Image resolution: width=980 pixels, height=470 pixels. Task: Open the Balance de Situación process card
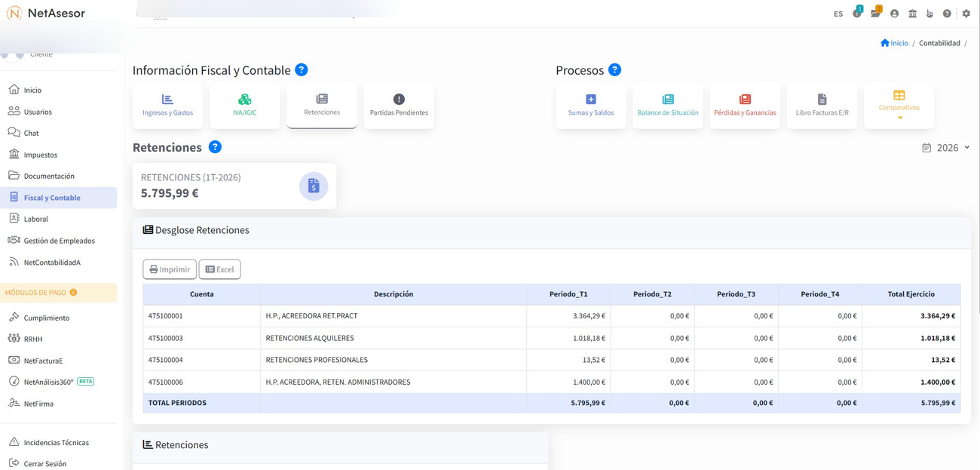667,106
